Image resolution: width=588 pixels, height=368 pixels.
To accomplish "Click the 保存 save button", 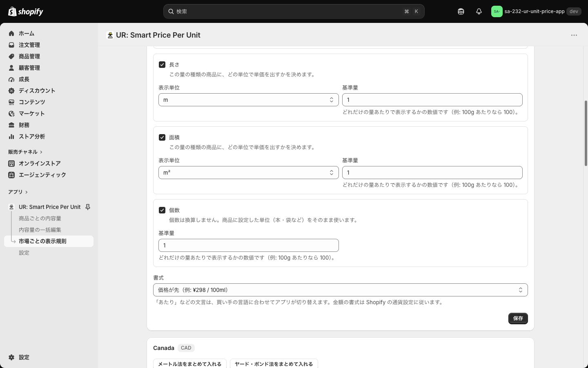I will click(x=518, y=319).
